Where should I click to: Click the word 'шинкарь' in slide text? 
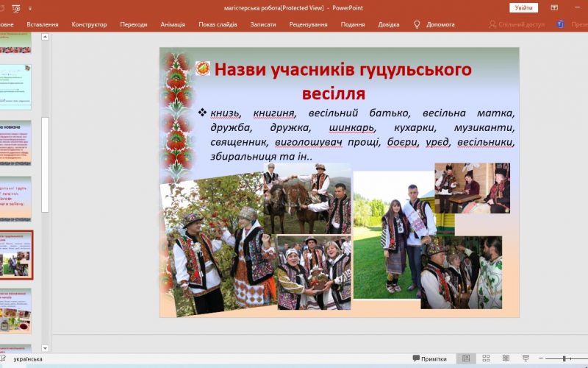[352, 127]
